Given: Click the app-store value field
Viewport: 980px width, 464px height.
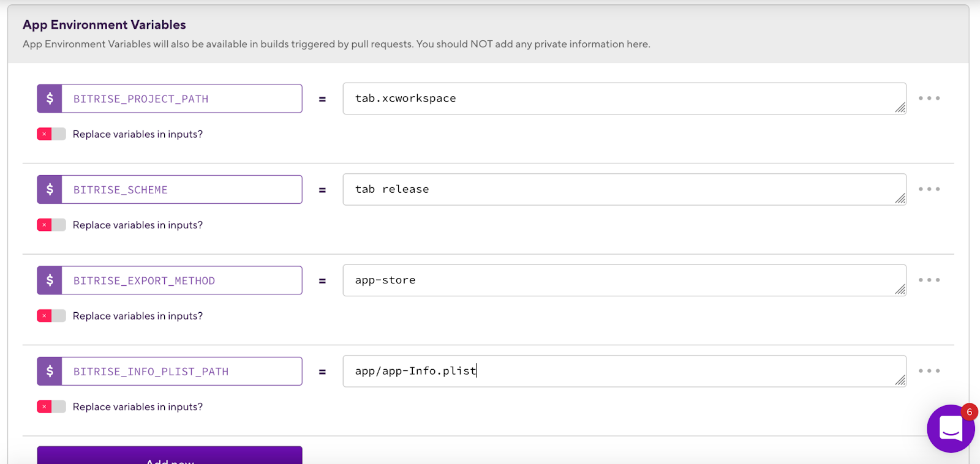Looking at the screenshot, I should tap(624, 280).
